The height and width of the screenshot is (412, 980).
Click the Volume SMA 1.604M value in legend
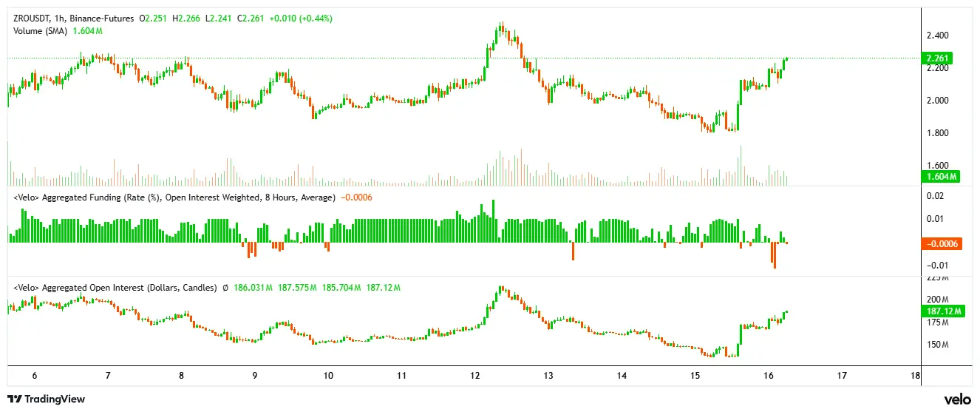[x=88, y=31]
